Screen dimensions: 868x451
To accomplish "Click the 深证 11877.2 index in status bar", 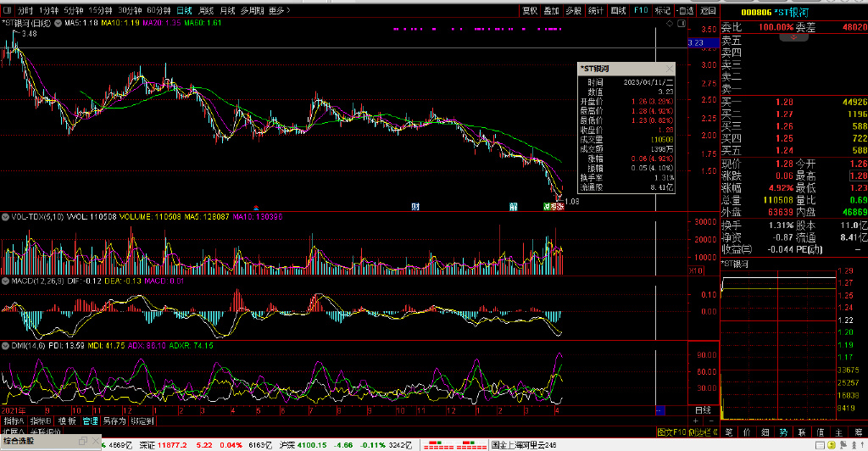I will click(191, 445).
